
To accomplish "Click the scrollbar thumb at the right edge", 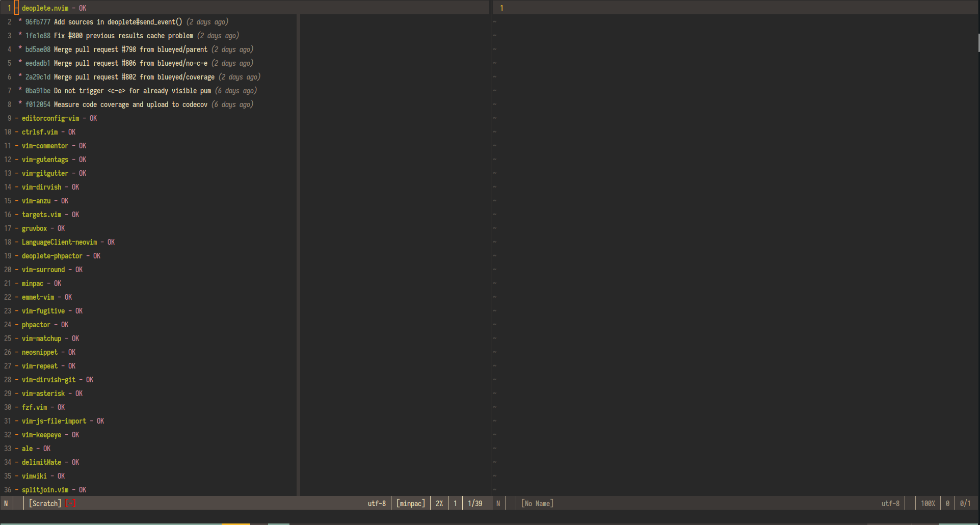I will (x=978, y=43).
